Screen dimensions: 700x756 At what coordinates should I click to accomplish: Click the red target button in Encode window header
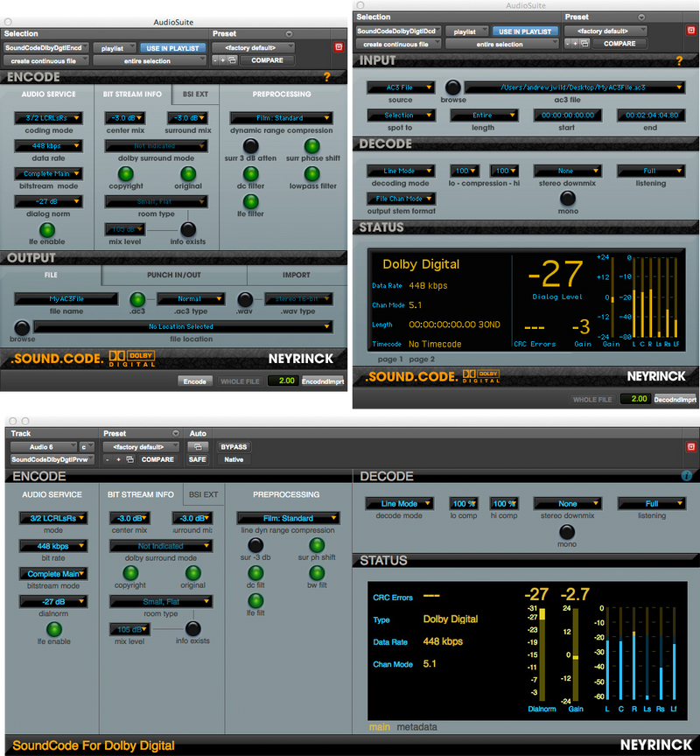click(x=339, y=46)
